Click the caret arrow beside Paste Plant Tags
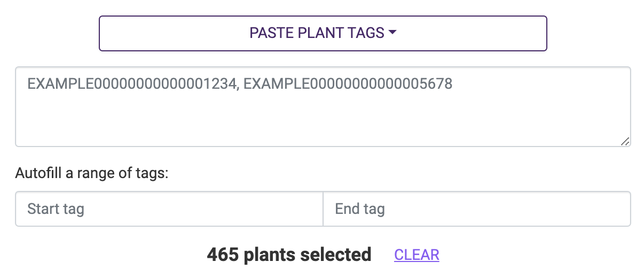Image resolution: width=644 pixels, height=277 pixels. (x=392, y=33)
